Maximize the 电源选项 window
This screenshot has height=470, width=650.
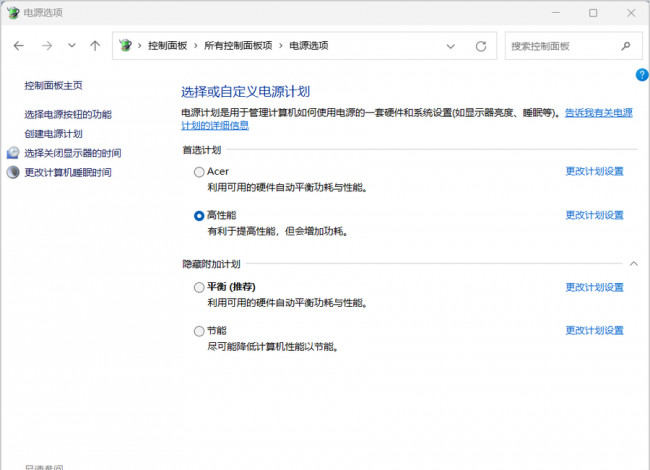(593, 13)
